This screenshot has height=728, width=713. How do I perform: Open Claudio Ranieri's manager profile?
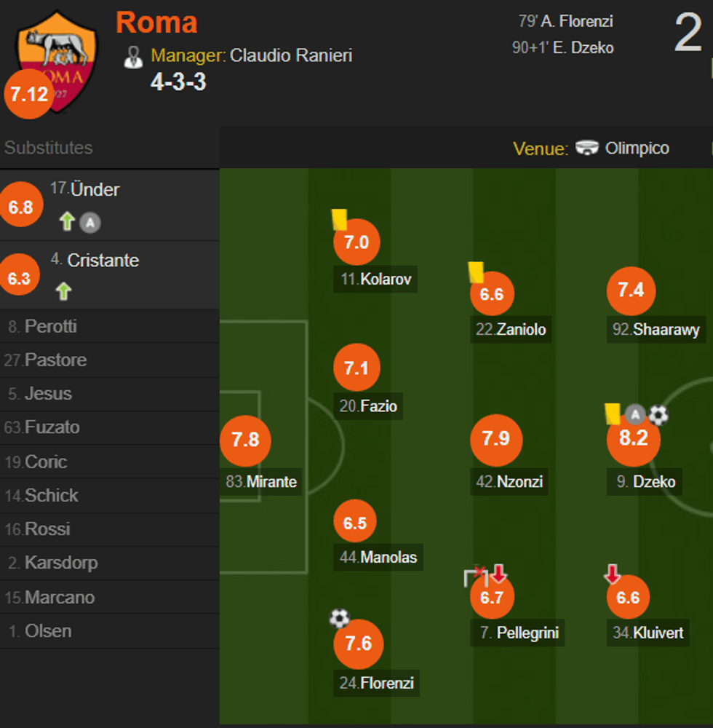coord(290,55)
